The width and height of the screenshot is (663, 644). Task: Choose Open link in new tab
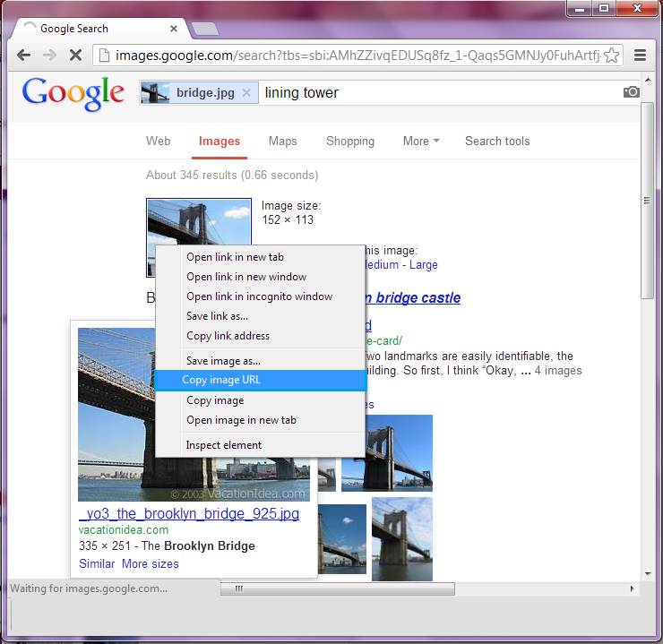(260, 257)
